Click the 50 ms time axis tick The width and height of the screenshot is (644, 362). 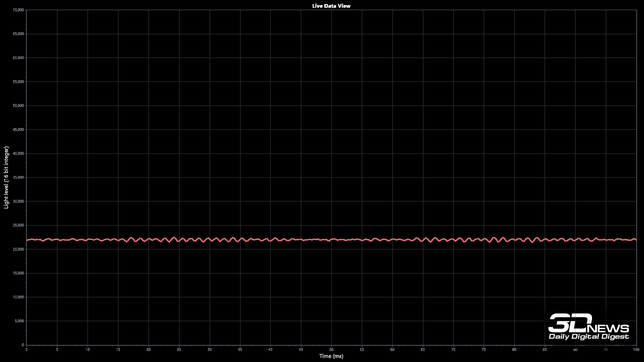(x=331, y=350)
